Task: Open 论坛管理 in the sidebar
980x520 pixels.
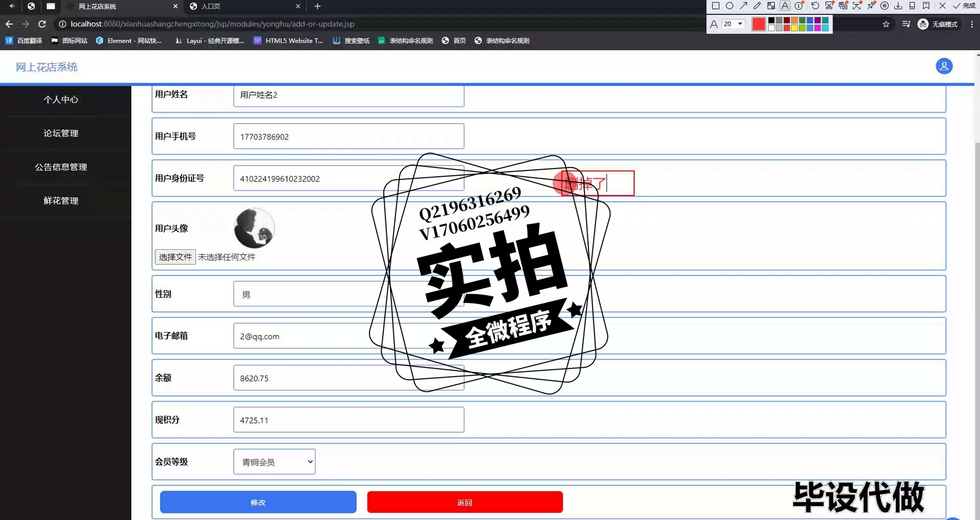Action: point(61,133)
